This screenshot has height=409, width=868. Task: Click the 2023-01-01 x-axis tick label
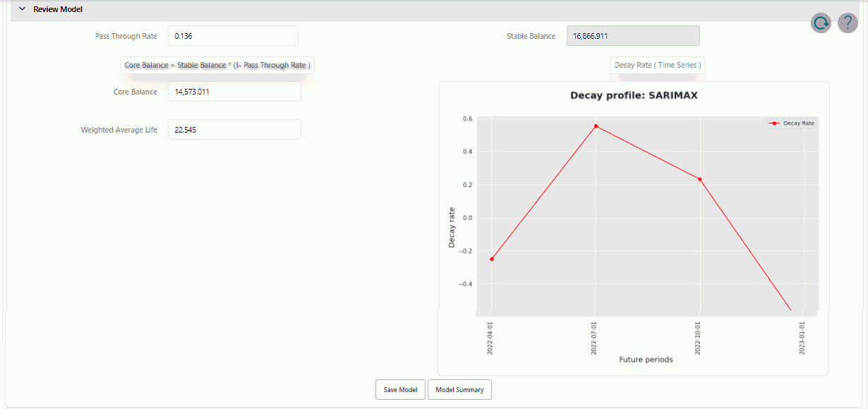(x=802, y=338)
